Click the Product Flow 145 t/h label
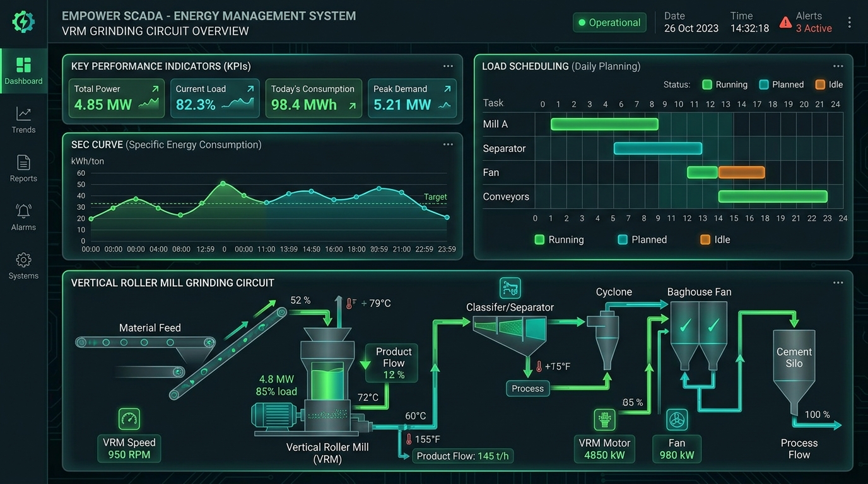 click(x=462, y=456)
